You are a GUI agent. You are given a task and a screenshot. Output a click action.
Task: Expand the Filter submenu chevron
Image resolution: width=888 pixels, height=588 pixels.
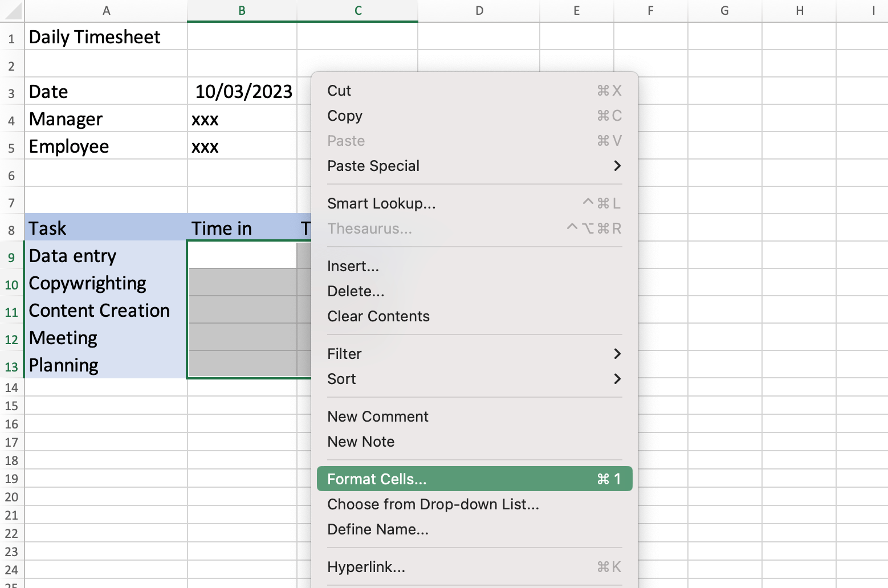[x=617, y=354]
